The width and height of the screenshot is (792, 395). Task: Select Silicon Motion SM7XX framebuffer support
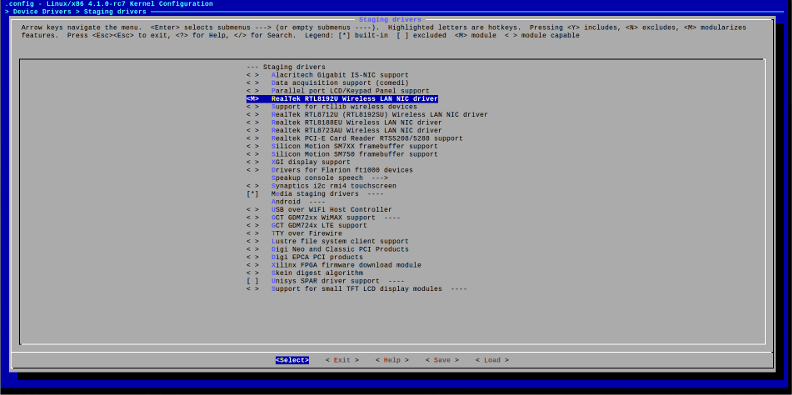[342, 146]
